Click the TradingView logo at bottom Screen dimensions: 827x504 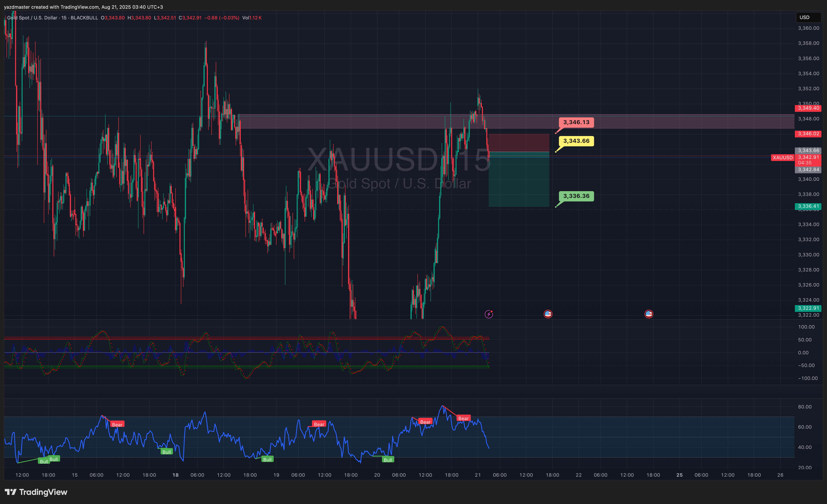coord(36,492)
